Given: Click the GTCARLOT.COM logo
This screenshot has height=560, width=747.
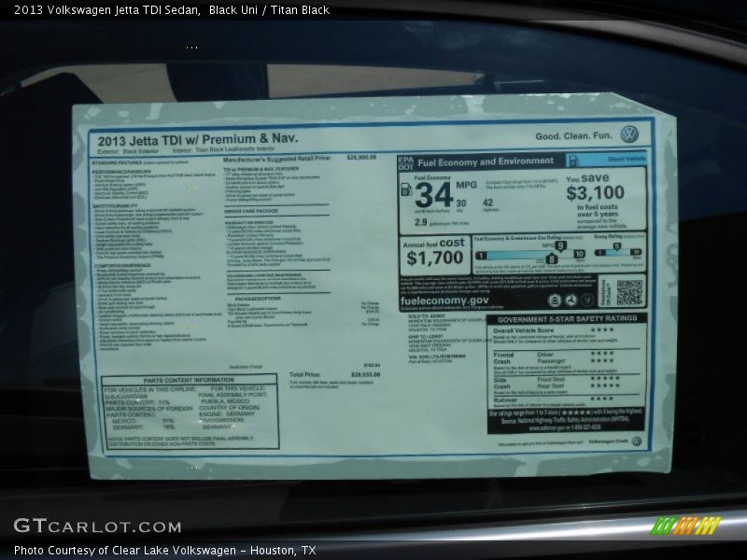Looking at the screenshot, I should coord(98,526).
